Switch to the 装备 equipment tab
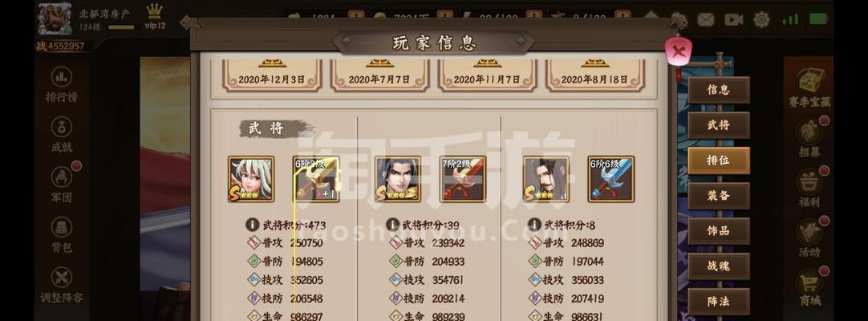868x321 pixels. [x=719, y=196]
